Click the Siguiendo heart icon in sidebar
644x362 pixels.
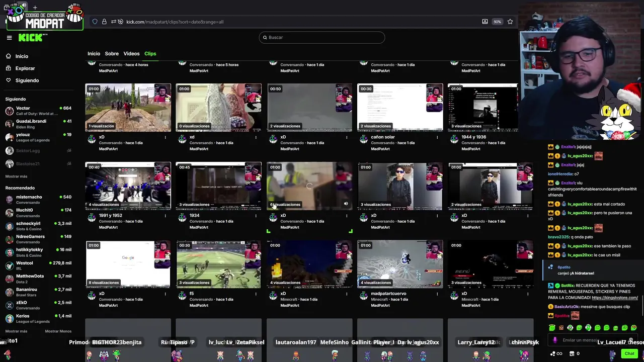pos(9,80)
